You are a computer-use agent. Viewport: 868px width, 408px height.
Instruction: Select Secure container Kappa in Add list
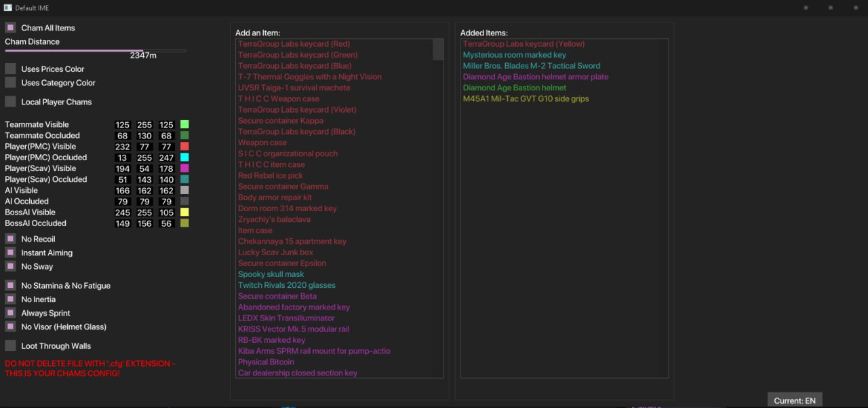click(x=280, y=121)
